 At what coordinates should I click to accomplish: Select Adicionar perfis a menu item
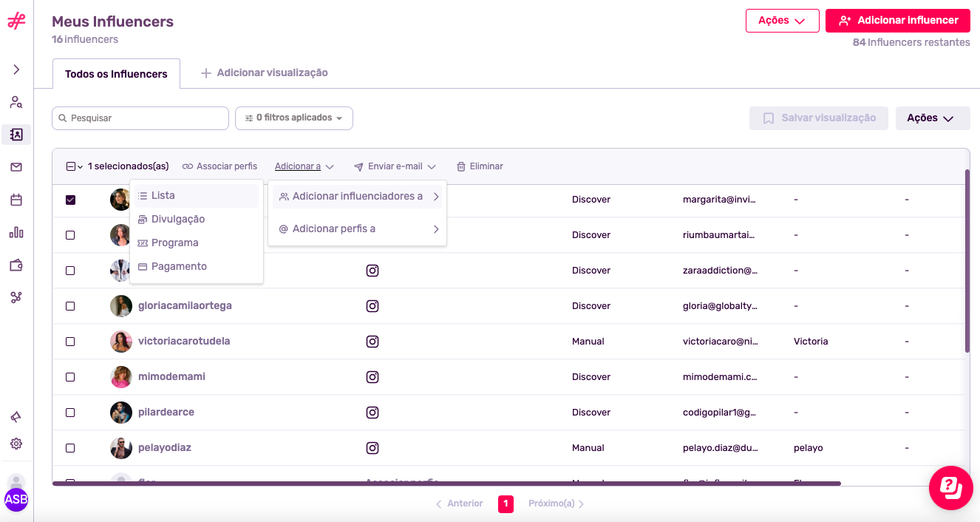[334, 229]
